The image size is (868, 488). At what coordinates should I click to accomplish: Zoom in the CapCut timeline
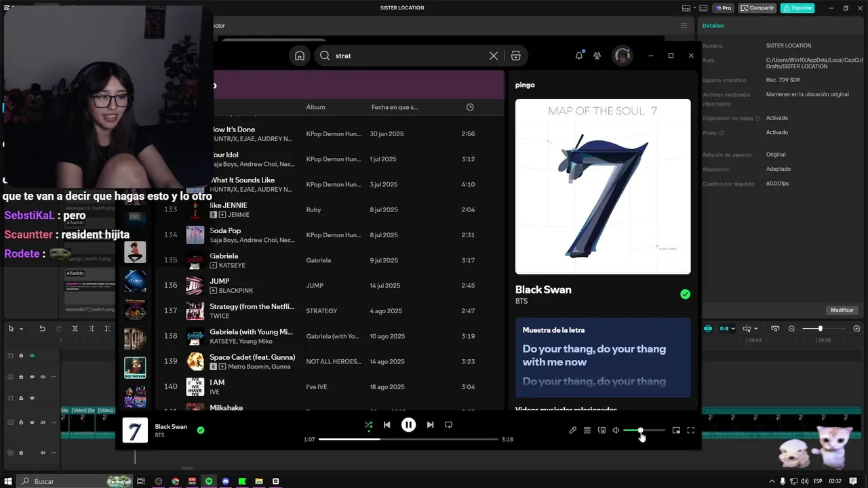856,329
